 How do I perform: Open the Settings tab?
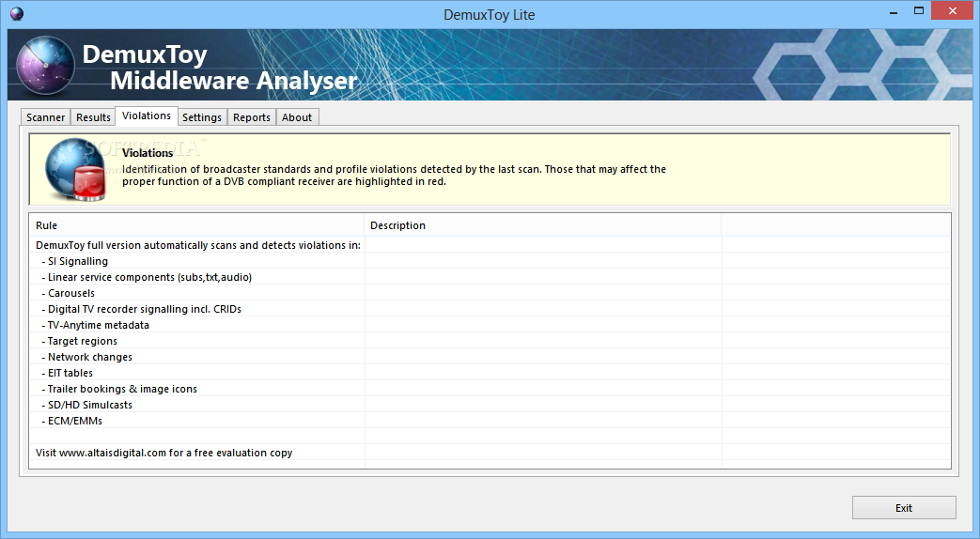pyautogui.click(x=202, y=117)
